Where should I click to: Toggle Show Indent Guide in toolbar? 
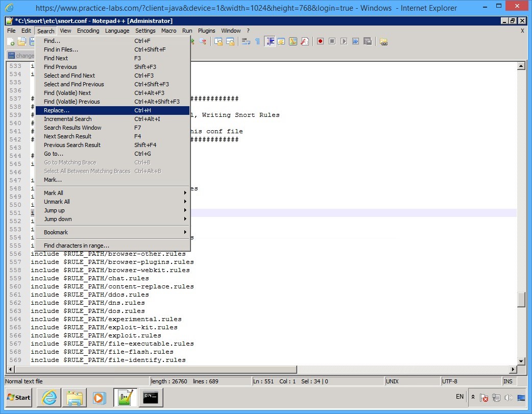coord(270,41)
